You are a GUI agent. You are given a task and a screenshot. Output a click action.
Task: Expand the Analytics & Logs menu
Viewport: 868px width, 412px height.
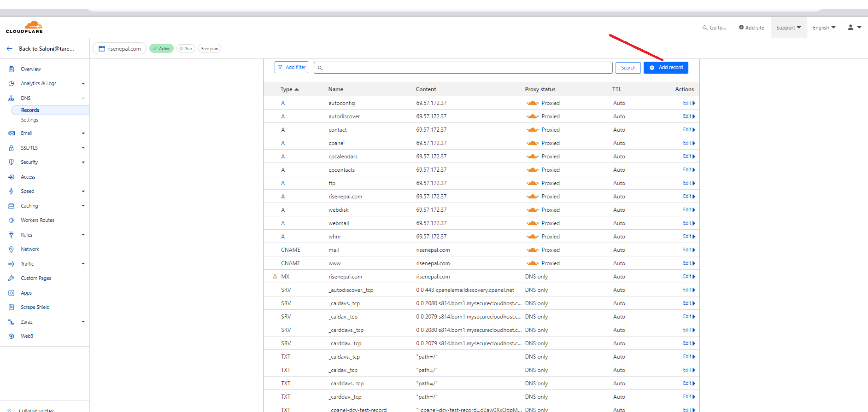(x=83, y=84)
